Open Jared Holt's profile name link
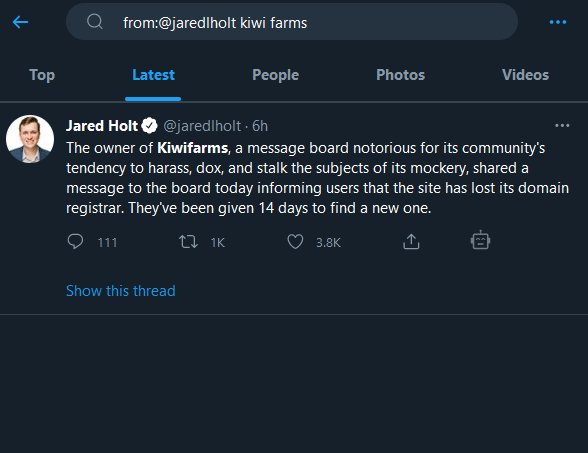 pos(102,126)
